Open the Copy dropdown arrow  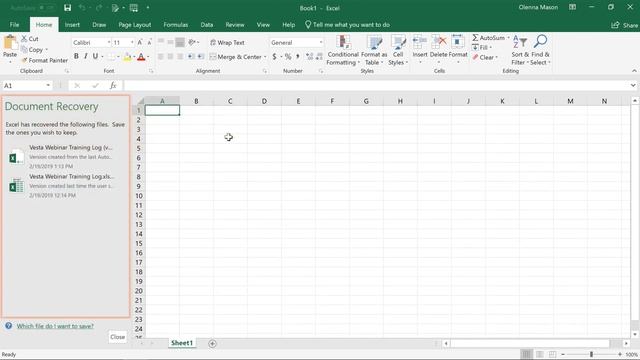point(47,50)
